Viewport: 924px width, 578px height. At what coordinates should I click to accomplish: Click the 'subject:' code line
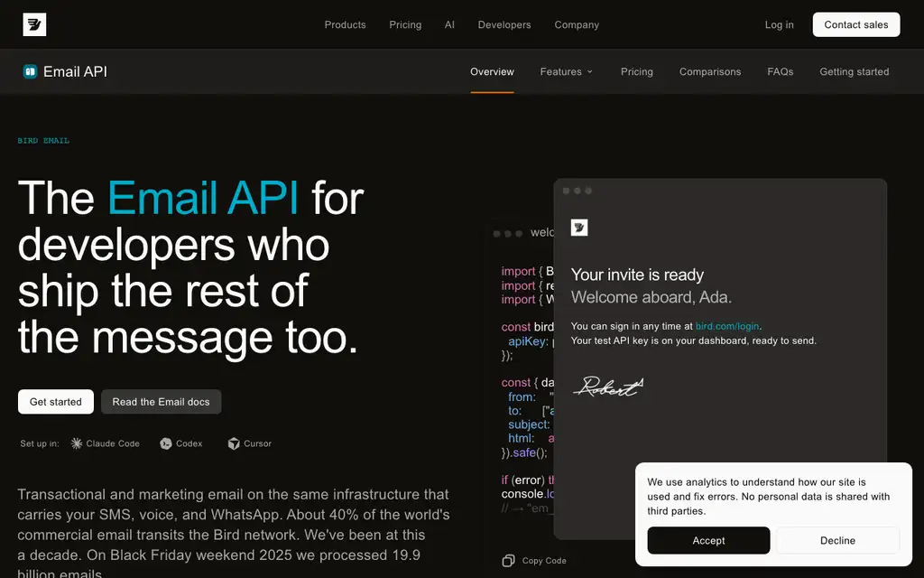(x=529, y=424)
